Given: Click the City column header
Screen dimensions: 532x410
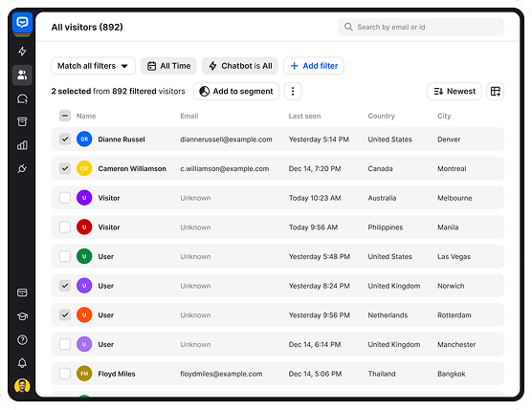Looking at the screenshot, I should pyautogui.click(x=444, y=116).
